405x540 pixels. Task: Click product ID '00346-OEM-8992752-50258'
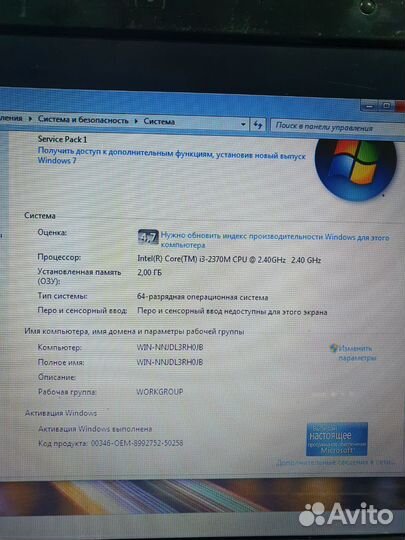(137, 443)
